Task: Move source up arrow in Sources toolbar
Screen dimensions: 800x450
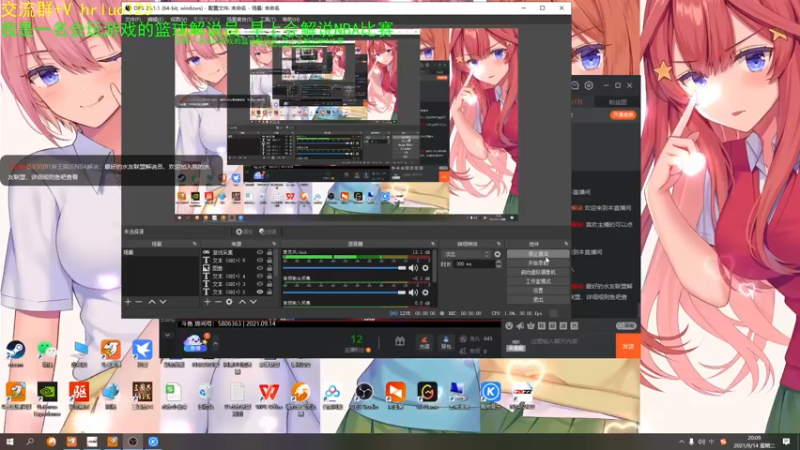Action: click(x=242, y=302)
